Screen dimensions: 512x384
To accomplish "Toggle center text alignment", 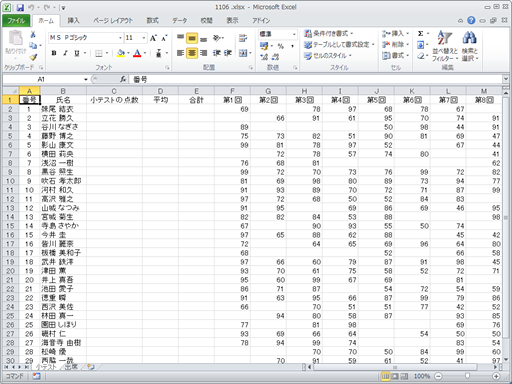I will tap(192, 53).
